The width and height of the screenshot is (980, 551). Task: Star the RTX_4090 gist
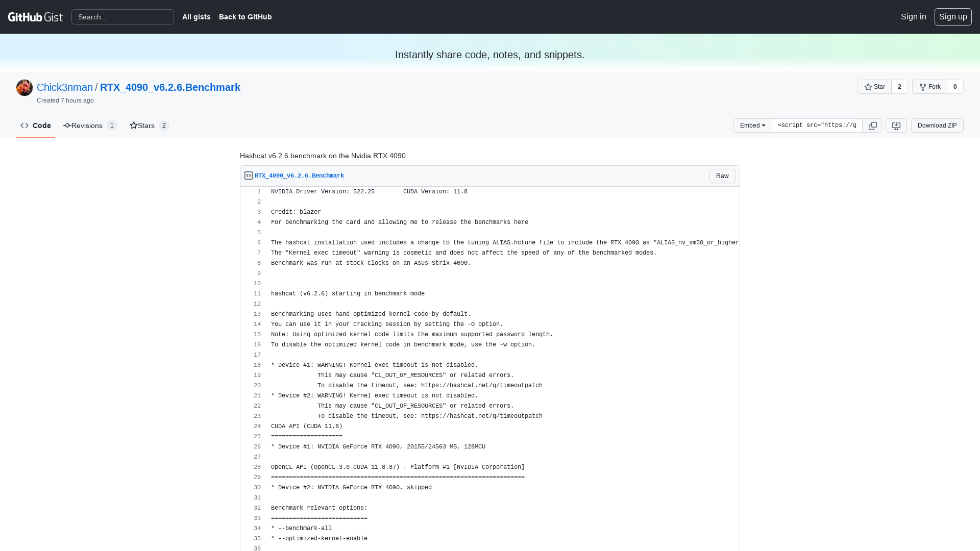[x=874, y=87]
